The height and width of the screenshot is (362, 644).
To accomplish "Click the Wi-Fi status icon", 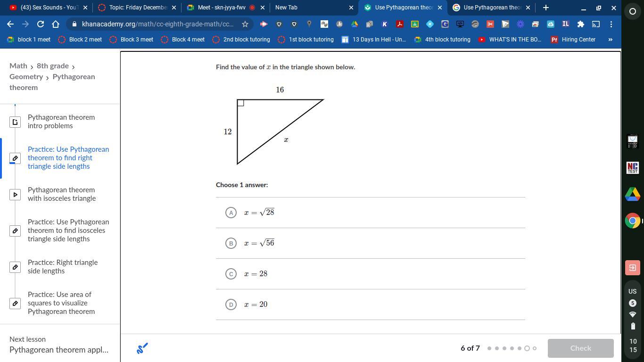I will click(x=633, y=314).
